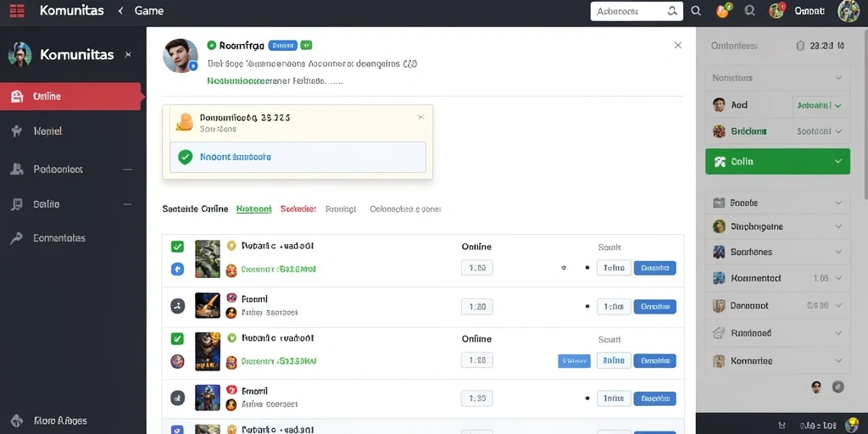Image resolution: width=868 pixels, height=434 pixels.
Task: Click light-blue extra button in third row
Action: pos(574,361)
